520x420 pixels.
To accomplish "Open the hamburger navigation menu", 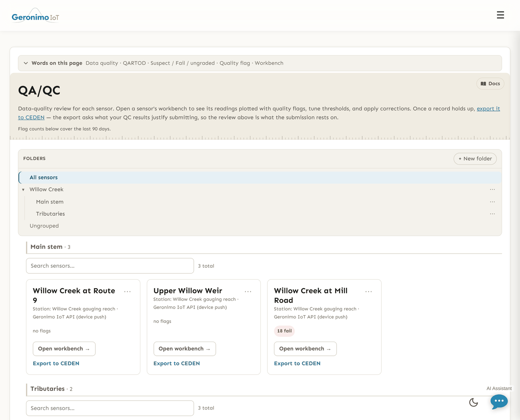I will coord(500,15).
